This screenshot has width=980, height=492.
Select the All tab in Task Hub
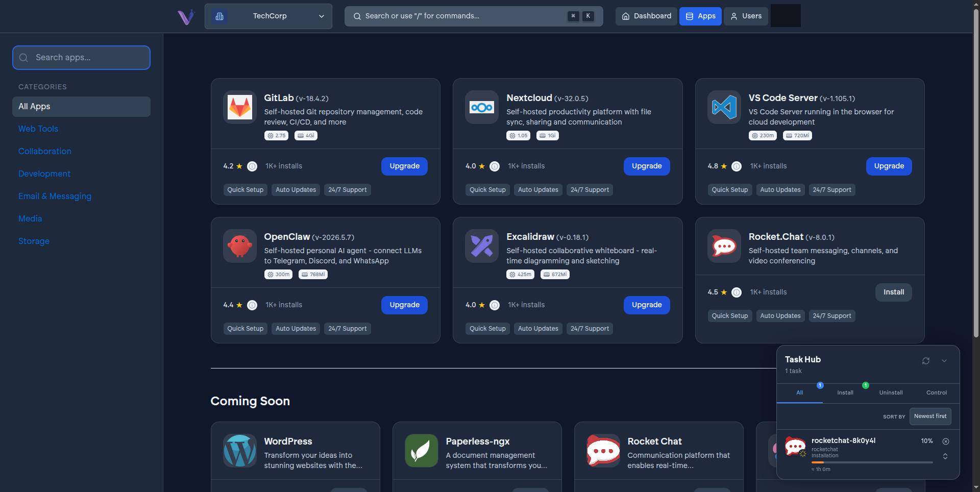[x=800, y=393]
